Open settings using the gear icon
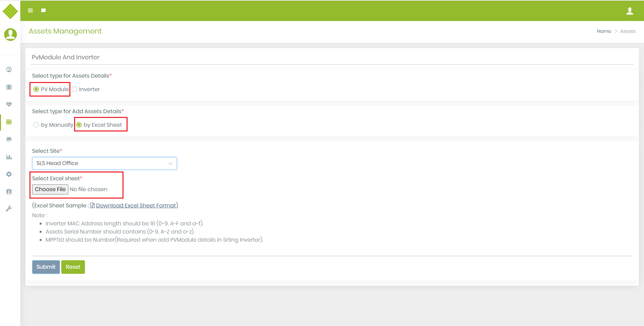The width and height of the screenshot is (644, 326). pyautogui.click(x=8, y=174)
